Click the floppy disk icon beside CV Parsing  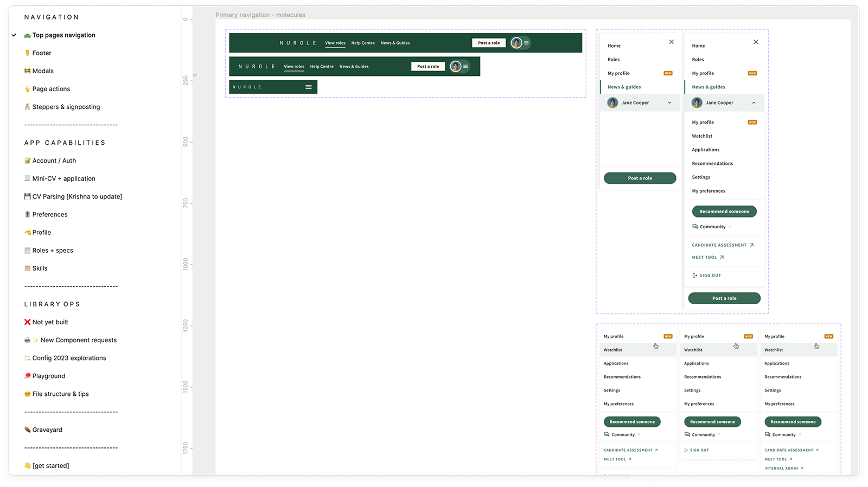pyautogui.click(x=27, y=196)
